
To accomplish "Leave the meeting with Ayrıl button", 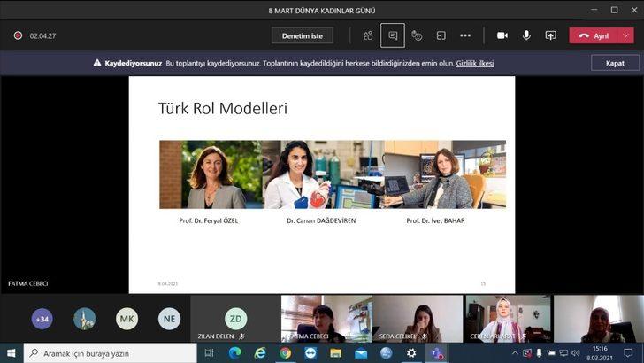I will tap(594, 35).
